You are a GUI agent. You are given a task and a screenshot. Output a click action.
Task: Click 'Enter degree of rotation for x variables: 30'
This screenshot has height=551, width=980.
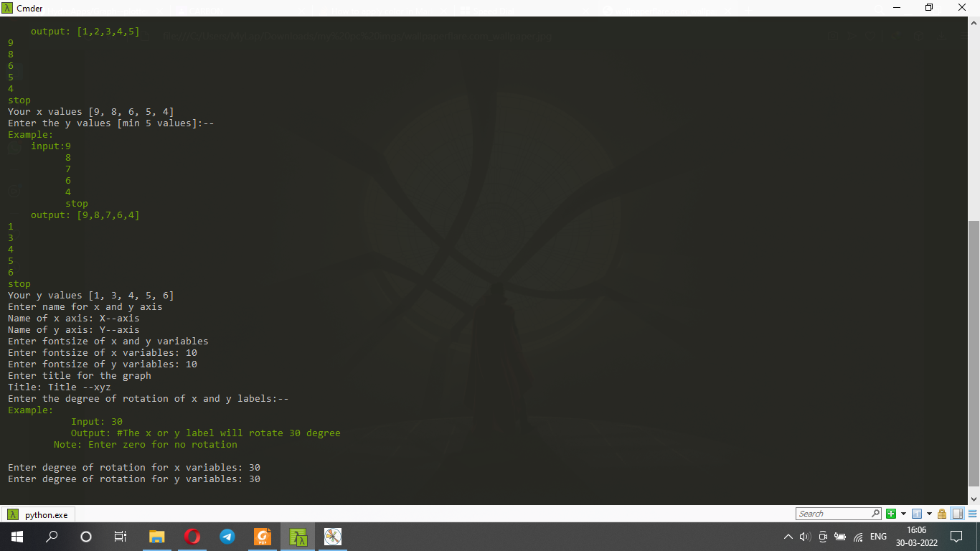[x=134, y=468]
